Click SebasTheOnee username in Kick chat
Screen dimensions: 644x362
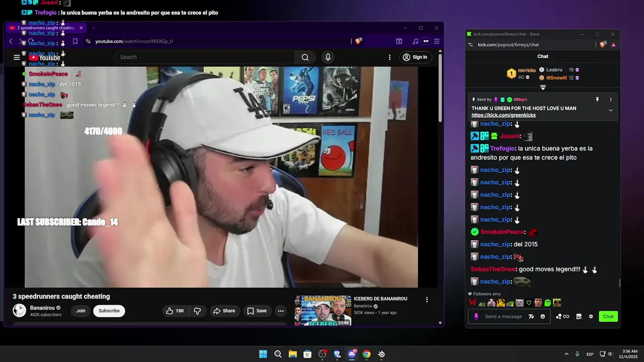click(493, 269)
